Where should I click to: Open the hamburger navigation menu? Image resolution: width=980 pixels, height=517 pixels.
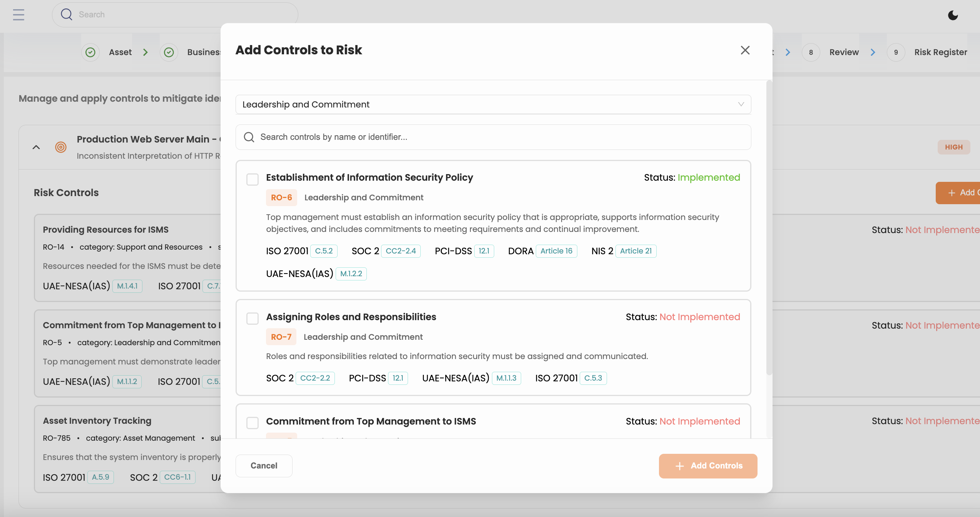tap(18, 15)
